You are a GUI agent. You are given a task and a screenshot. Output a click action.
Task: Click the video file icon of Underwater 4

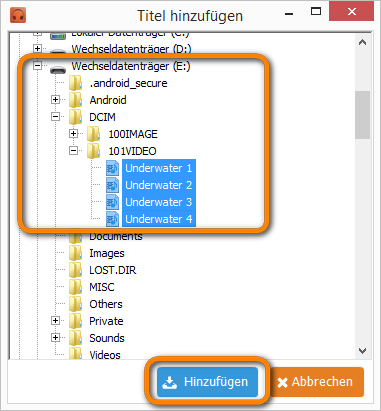tap(113, 219)
